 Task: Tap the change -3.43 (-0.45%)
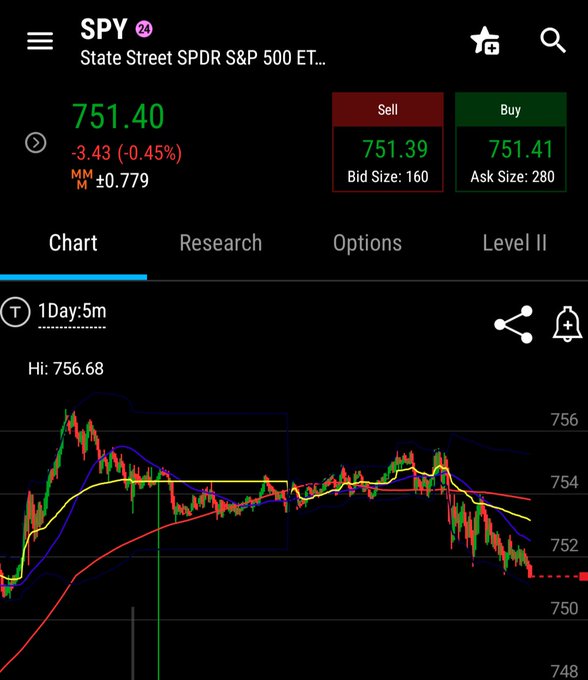tap(127, 153)
